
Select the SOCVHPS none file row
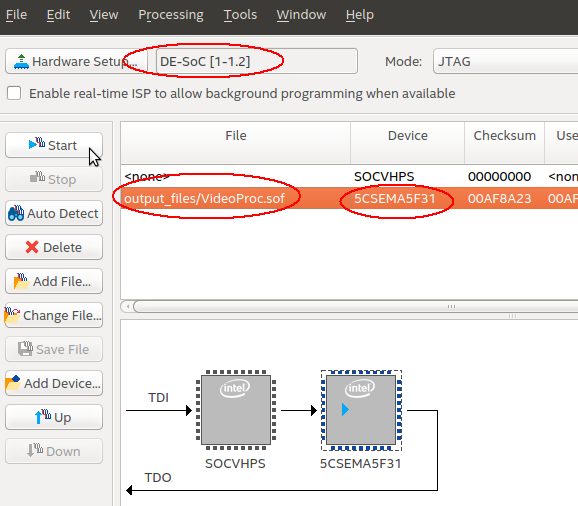[x=349, y=177]
